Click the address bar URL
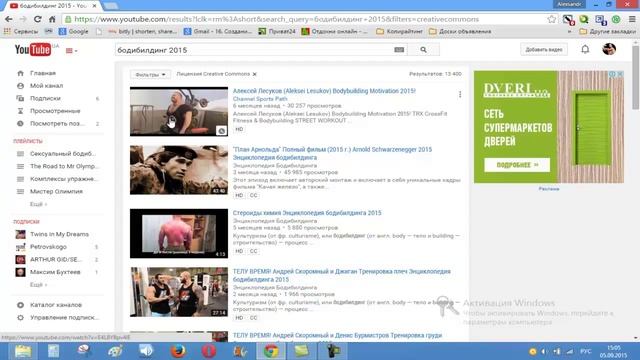This screenshot has width=640, height=360. pos(277,19)
